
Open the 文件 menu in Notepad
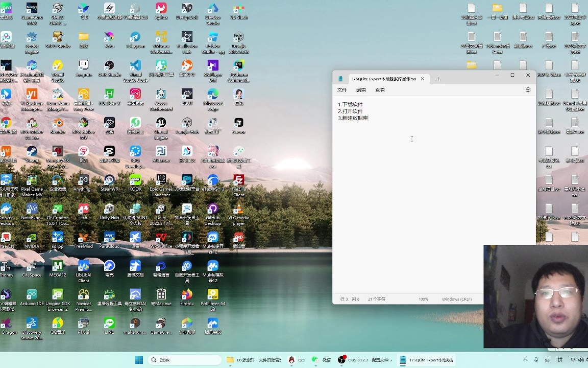[x=341, y=90]
